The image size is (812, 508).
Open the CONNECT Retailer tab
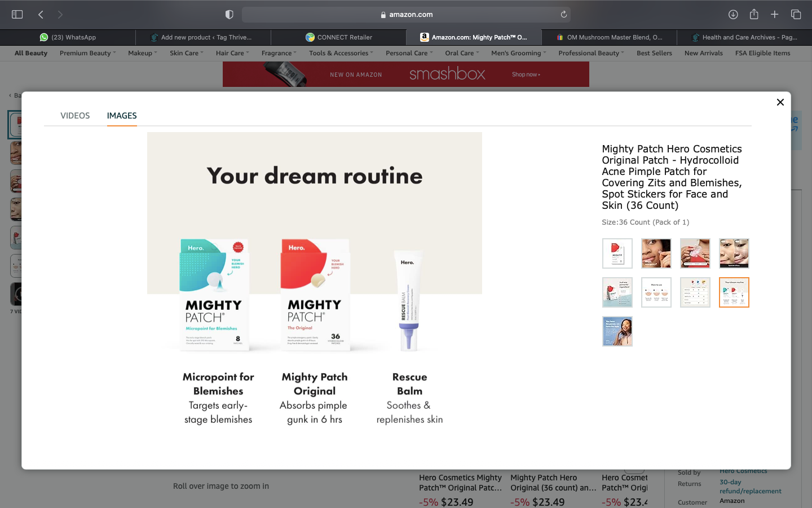click(x=338, y=37)
